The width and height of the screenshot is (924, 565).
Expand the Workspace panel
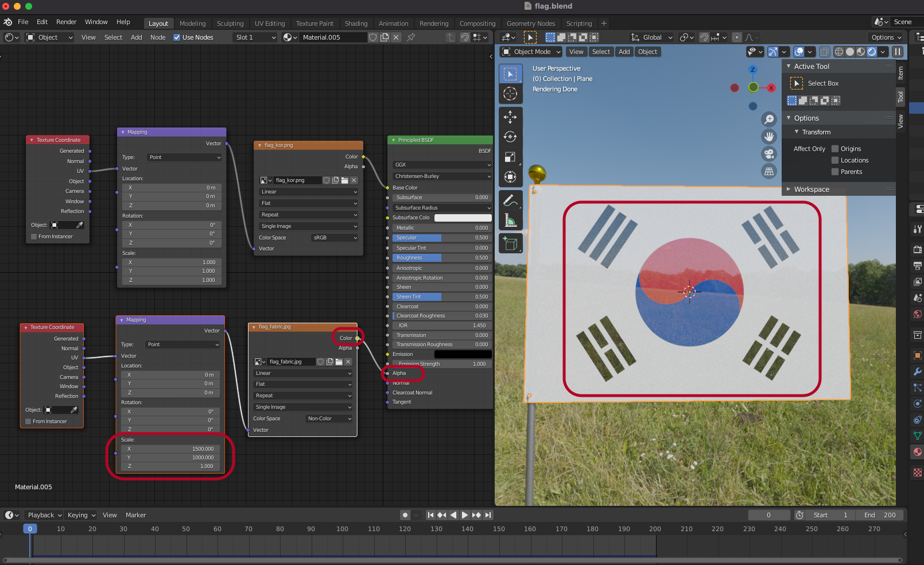click(812, 189)
